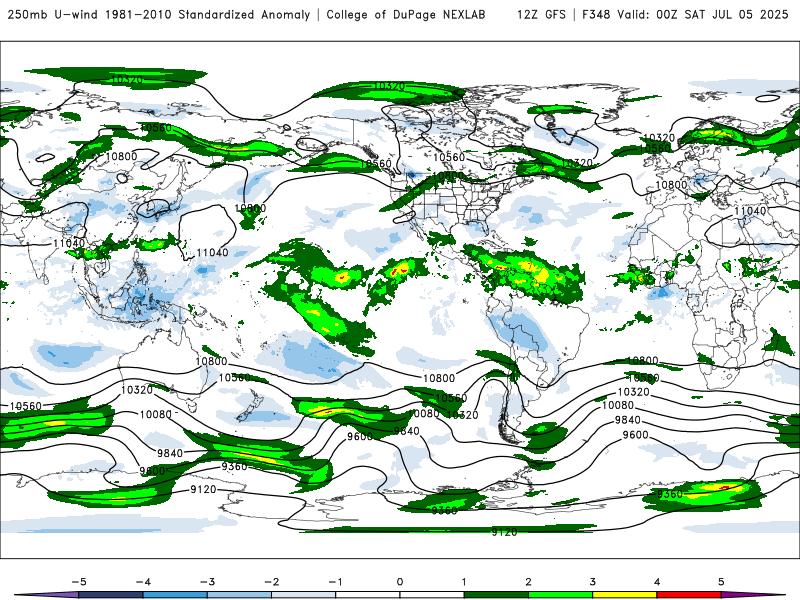
Task: Click the "1" colorbar tick label
Action: [x=464, y=582]
